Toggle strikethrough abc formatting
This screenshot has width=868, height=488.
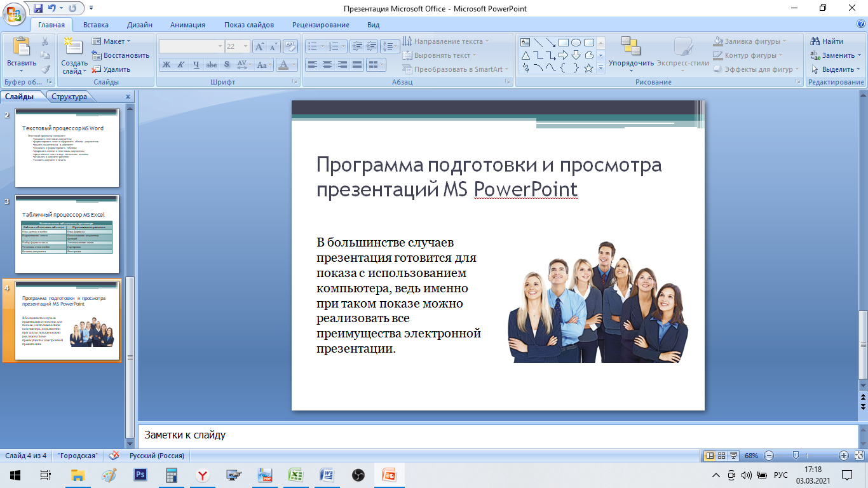pos(212,65)
